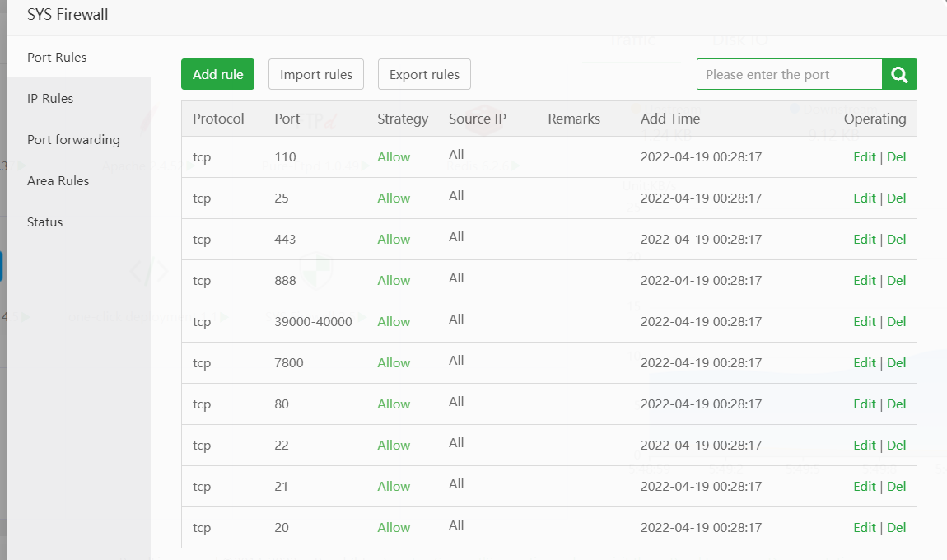Open the Import rules dialog
Screen dimensions: 947x560
pyautogui.click(x=316, y=74)
